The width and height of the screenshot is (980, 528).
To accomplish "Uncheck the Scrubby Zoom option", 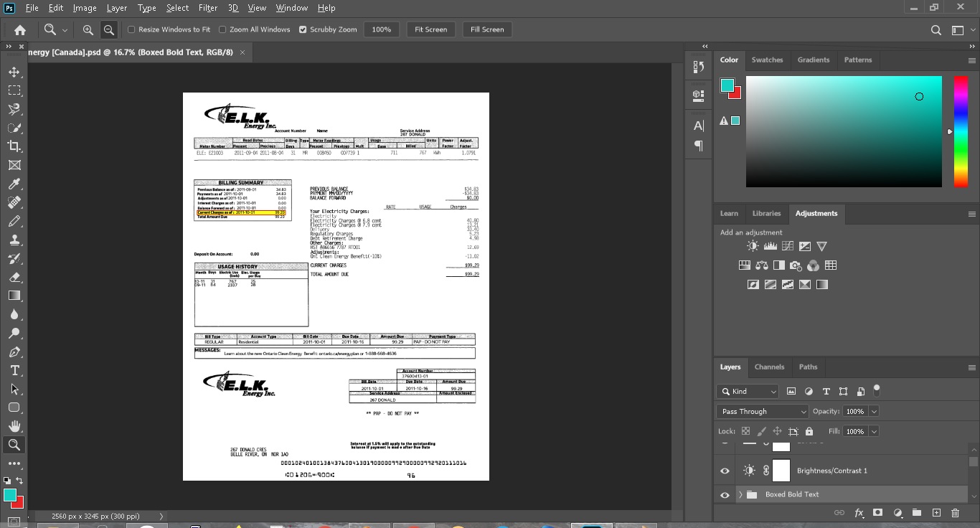I will point(303,29).
